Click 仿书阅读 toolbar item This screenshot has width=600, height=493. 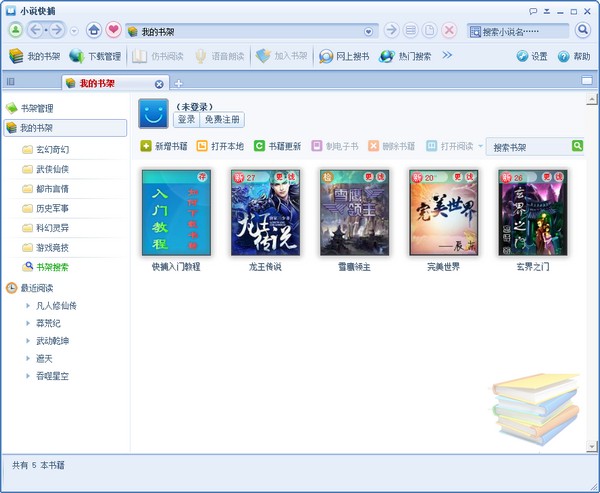pos(158,56)
